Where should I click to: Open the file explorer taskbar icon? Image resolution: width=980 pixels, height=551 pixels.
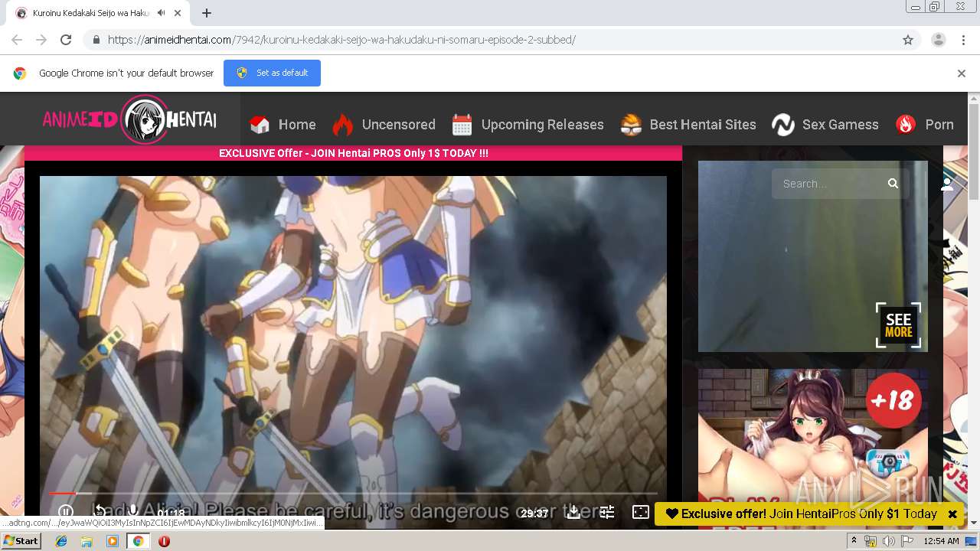[87, 541]
